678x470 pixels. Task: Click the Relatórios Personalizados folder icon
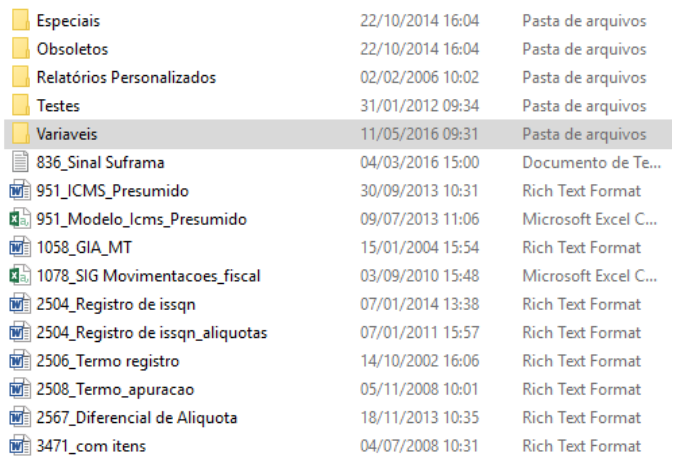pos(20,77)
